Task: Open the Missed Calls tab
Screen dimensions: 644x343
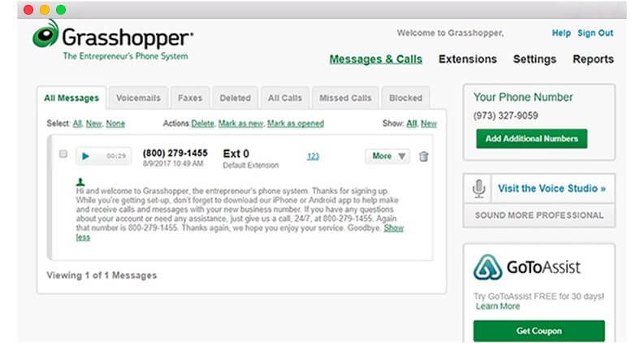Action: (345, 98)
